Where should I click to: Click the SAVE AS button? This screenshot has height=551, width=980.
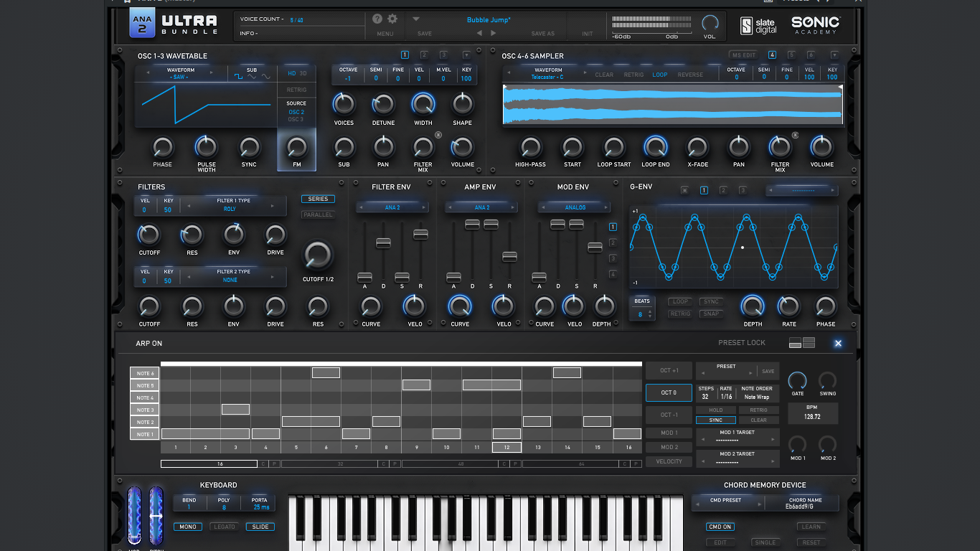point(542,33)
